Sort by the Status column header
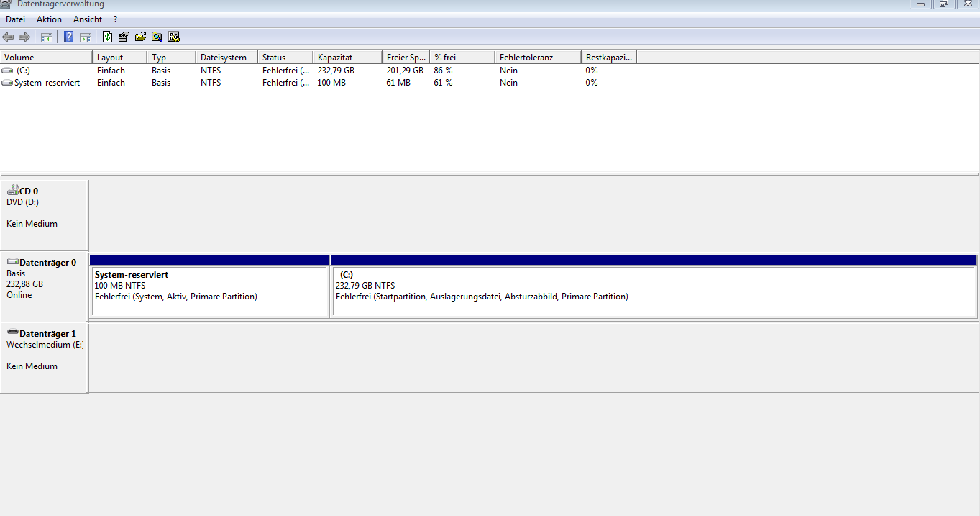Image resolution: width=980 pixels, height=516 pixels. (285, 58)
